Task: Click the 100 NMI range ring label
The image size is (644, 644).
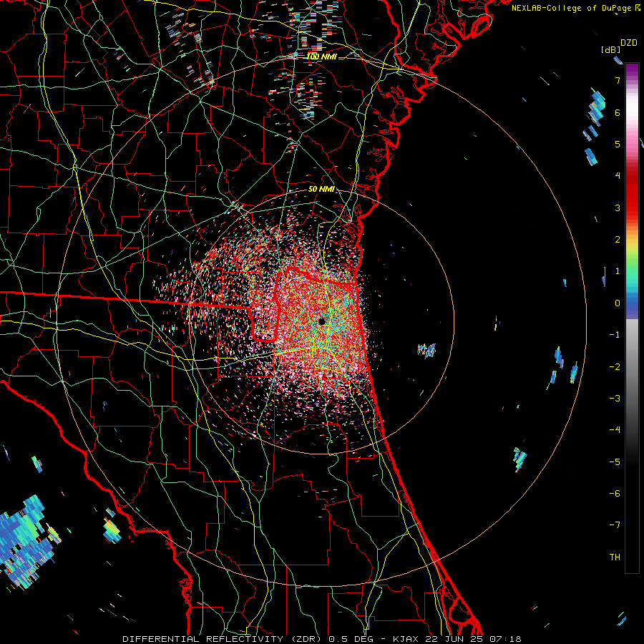Action: click(321, 57)
